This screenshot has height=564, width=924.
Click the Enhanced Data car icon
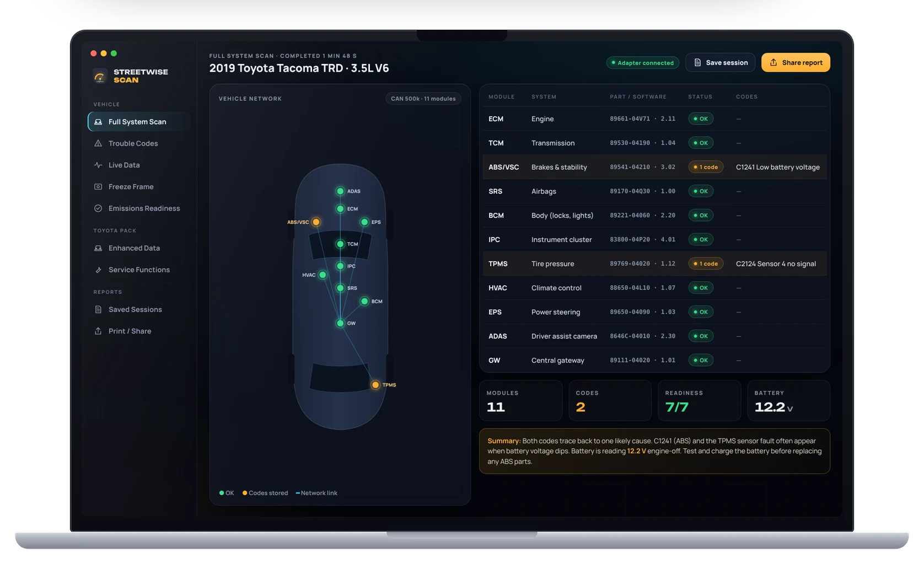pyautogui.click(x=98, y=248)
